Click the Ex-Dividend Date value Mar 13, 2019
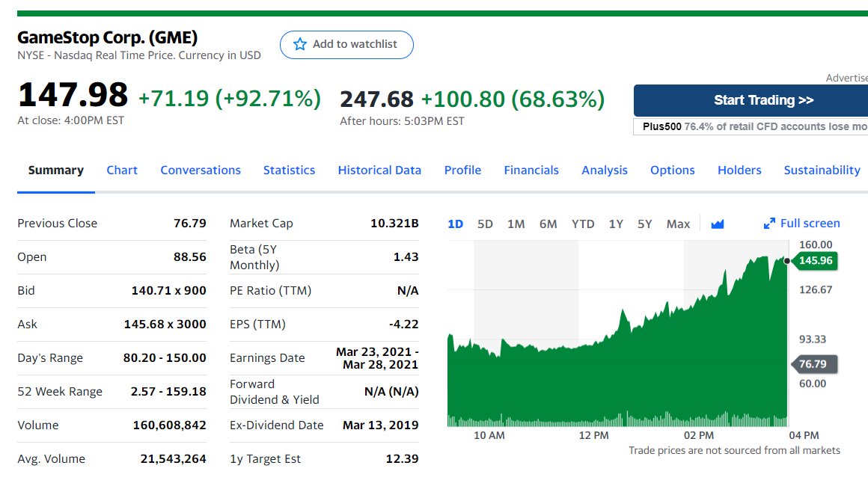 [x=380, y=425]
